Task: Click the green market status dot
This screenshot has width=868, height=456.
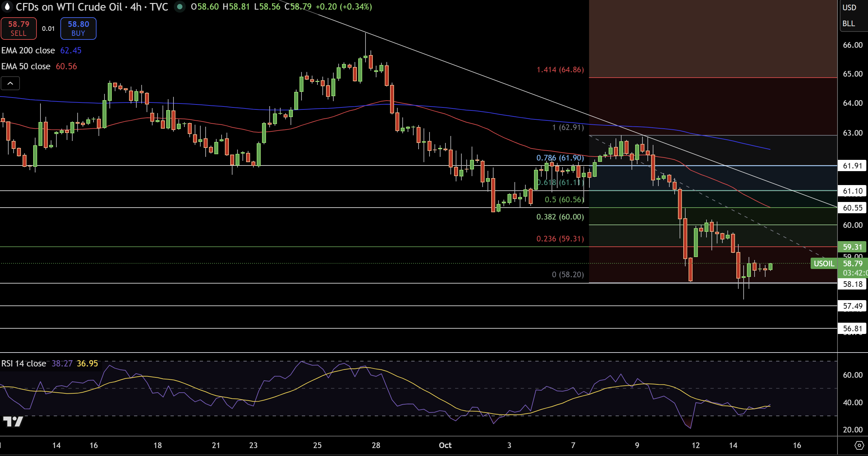Action: click(x=179, y=7)
